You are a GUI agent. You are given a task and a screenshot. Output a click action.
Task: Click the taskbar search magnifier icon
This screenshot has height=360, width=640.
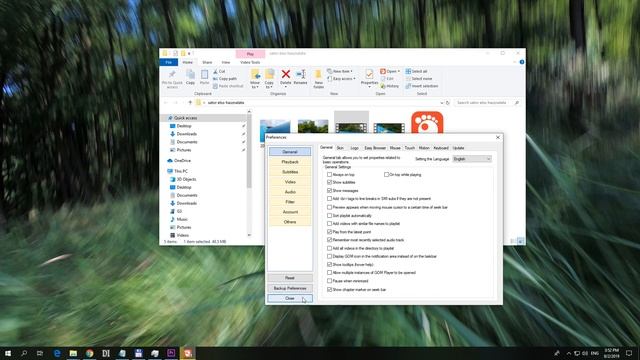click(x=24, y=353)
